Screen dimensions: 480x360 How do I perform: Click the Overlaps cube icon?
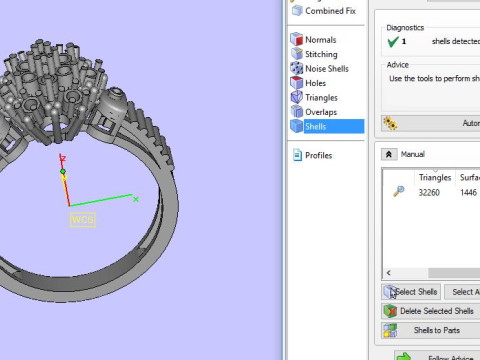(x=296, y=112)
